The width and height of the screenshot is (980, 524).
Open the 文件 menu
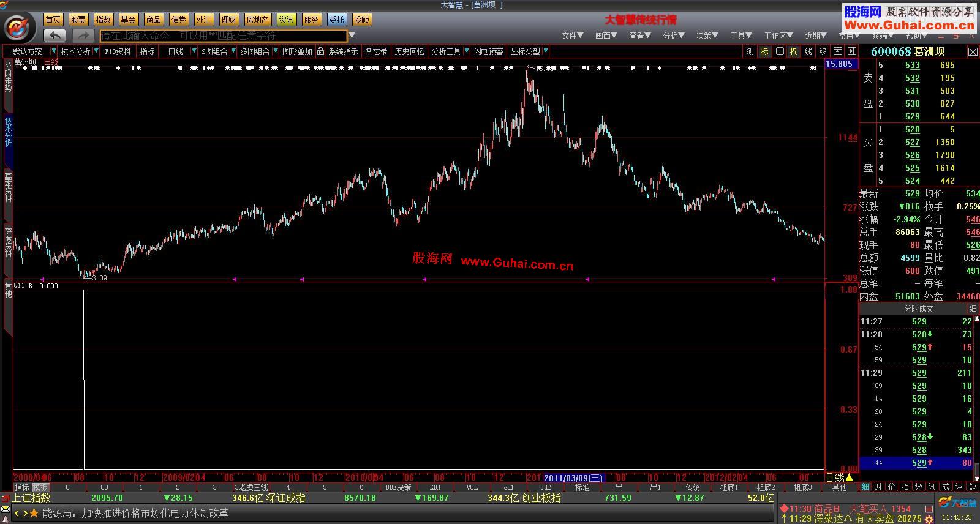[x=573, y=36]
